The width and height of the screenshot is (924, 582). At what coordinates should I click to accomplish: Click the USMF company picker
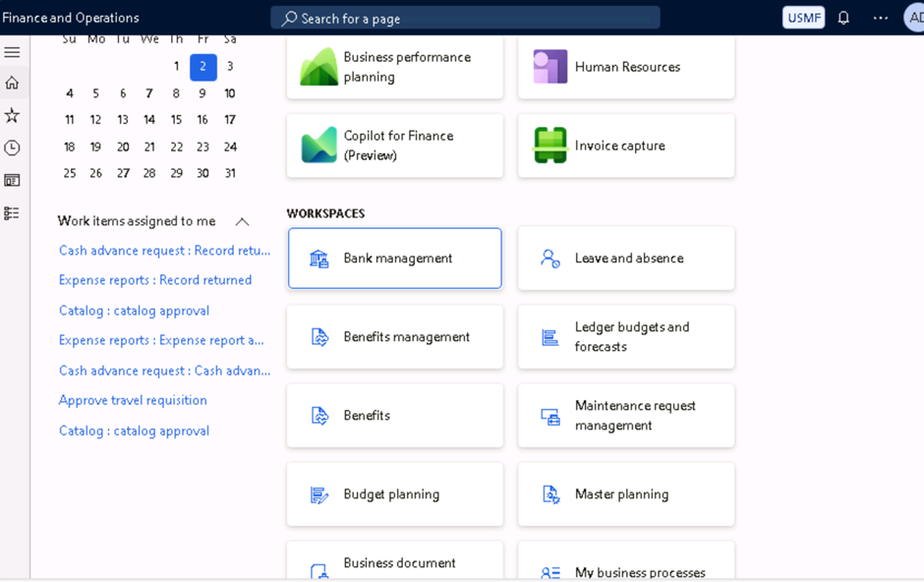(x=804, y=18)
